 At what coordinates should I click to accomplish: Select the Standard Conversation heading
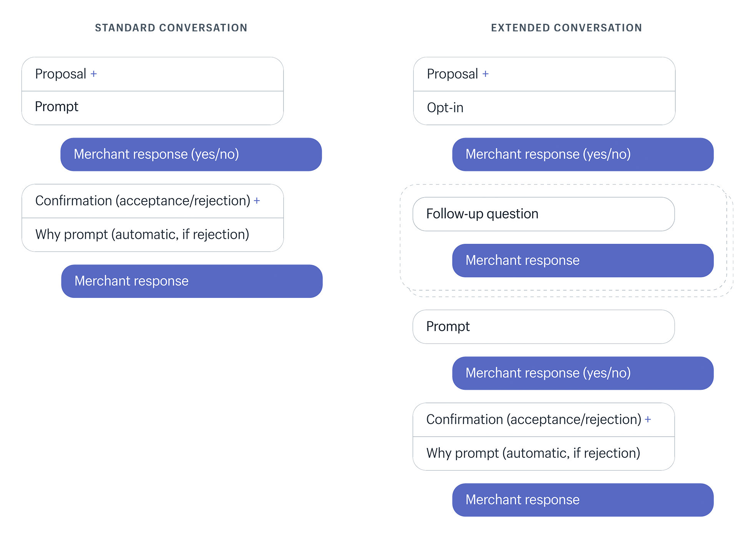point(171,28)
